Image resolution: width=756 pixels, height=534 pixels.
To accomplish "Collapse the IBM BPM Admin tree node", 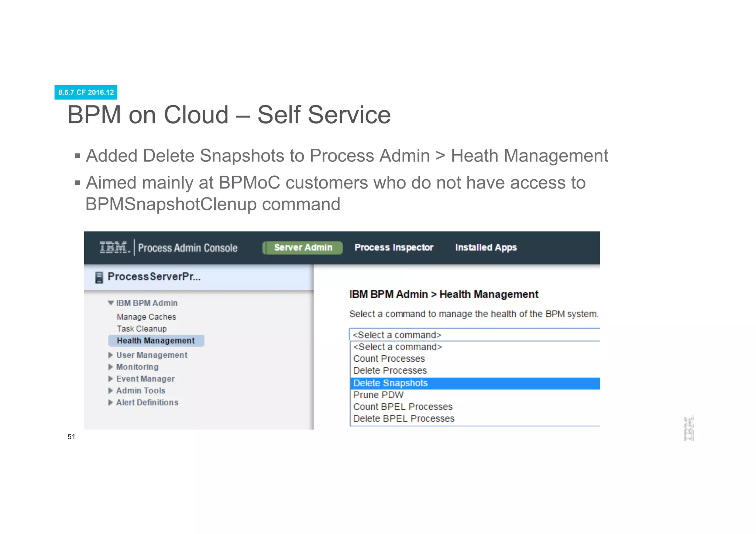I will [110, 303].
